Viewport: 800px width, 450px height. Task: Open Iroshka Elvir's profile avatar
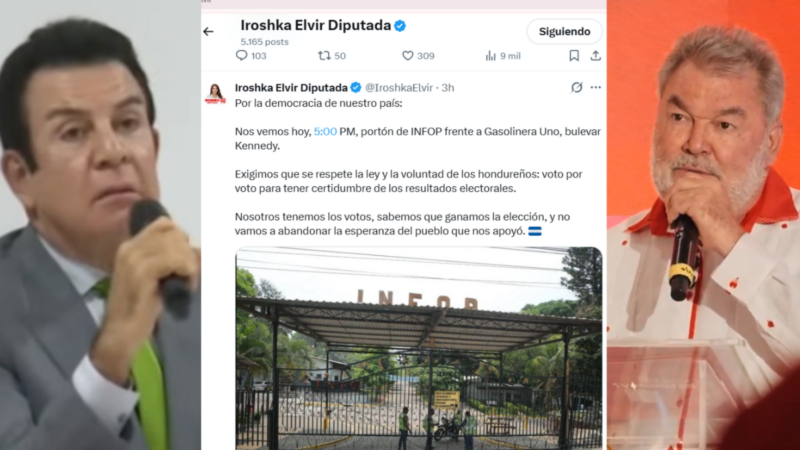215,93
